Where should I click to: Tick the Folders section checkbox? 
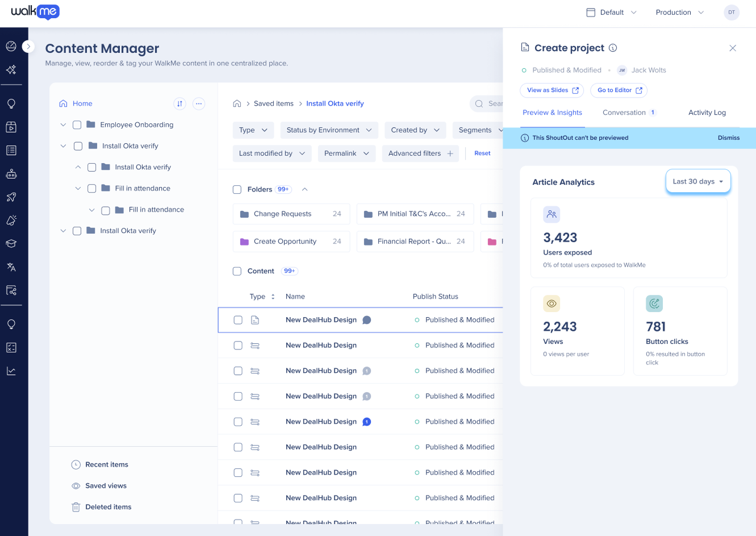tap(237, 189)
